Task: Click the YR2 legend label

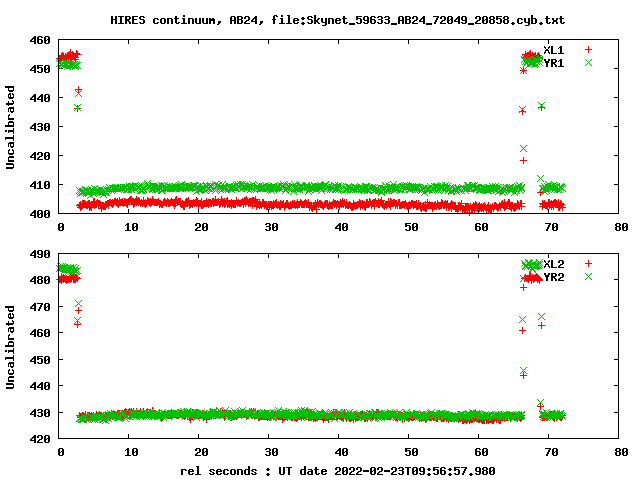Action: (x=553, y=277)
